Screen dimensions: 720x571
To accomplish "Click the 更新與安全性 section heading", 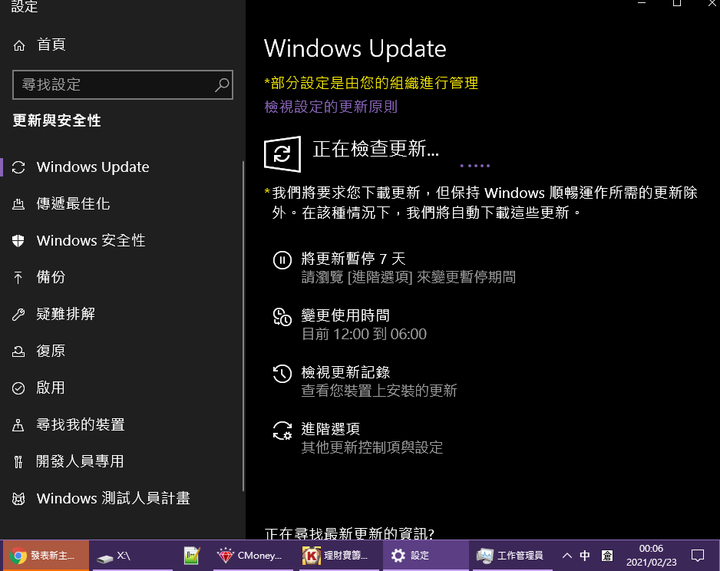I will pyautogui.click(x=56, y=121).
